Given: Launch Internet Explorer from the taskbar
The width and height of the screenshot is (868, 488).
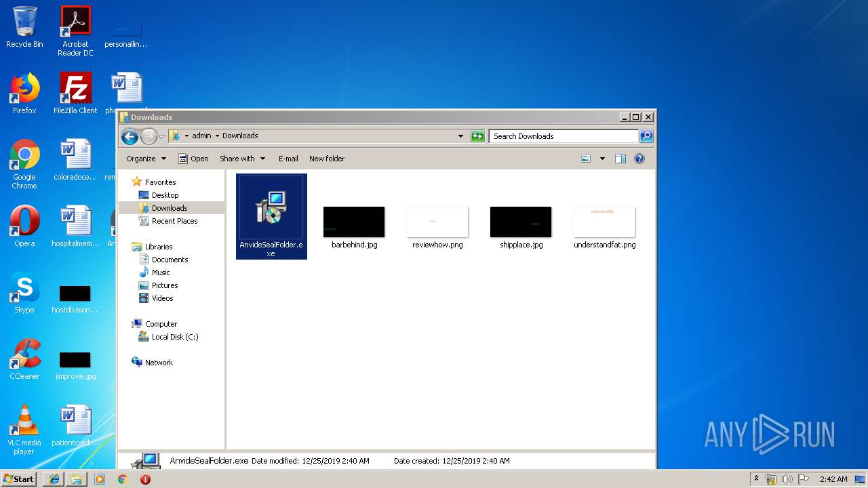Looking at the screenshot, I should [x=54, y=479].
